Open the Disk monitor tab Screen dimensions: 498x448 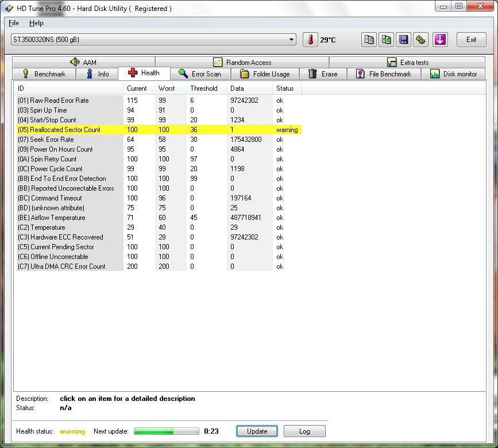[x=453, y=74]
